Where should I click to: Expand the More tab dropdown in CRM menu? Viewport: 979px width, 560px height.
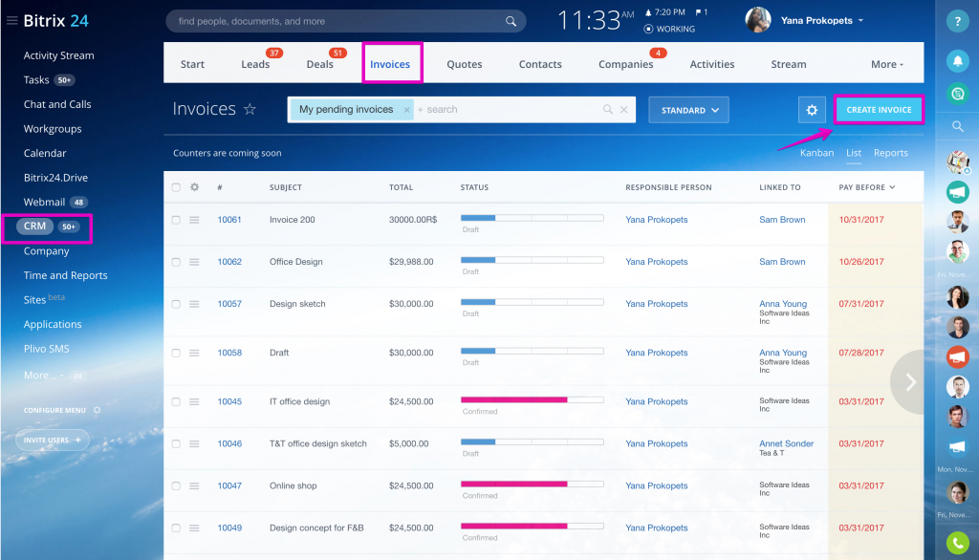pos(887,64)
